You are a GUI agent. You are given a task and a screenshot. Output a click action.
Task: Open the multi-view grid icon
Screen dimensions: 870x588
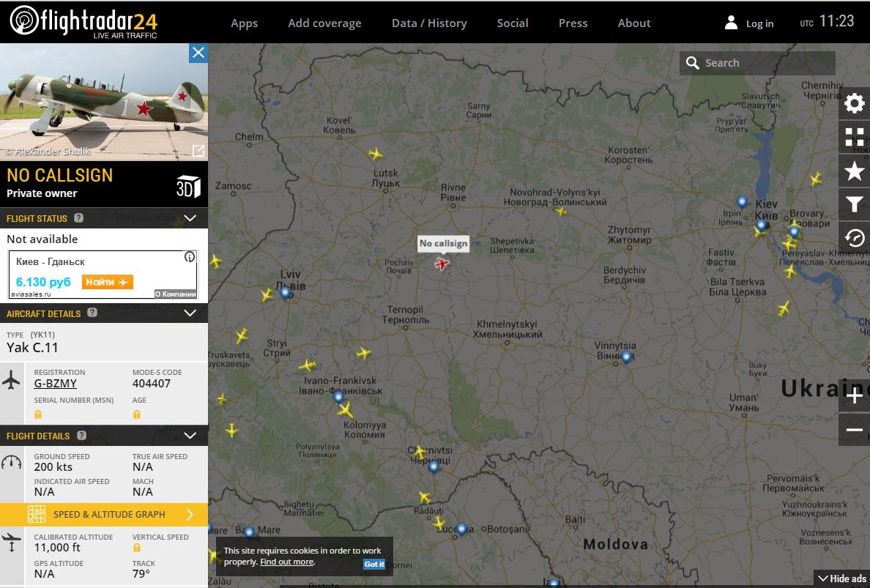854,137
